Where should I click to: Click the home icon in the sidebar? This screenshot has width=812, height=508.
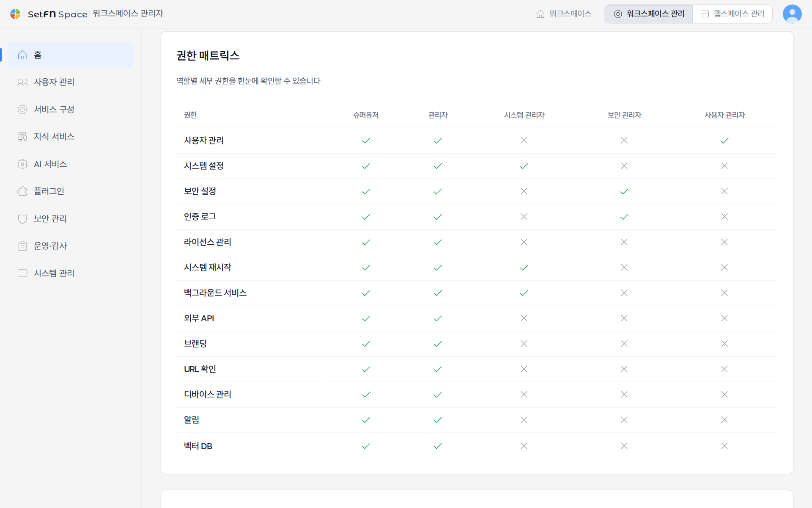pyautogui.click(x=22, y=55)
